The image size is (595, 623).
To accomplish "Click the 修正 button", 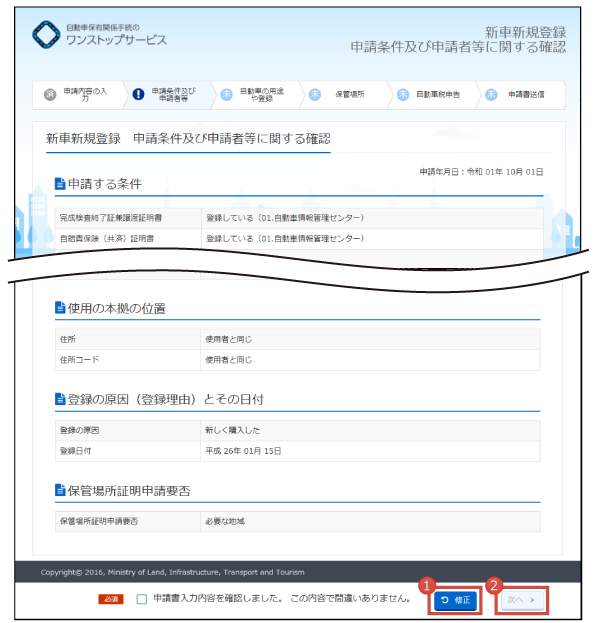I will click(455, 600).
